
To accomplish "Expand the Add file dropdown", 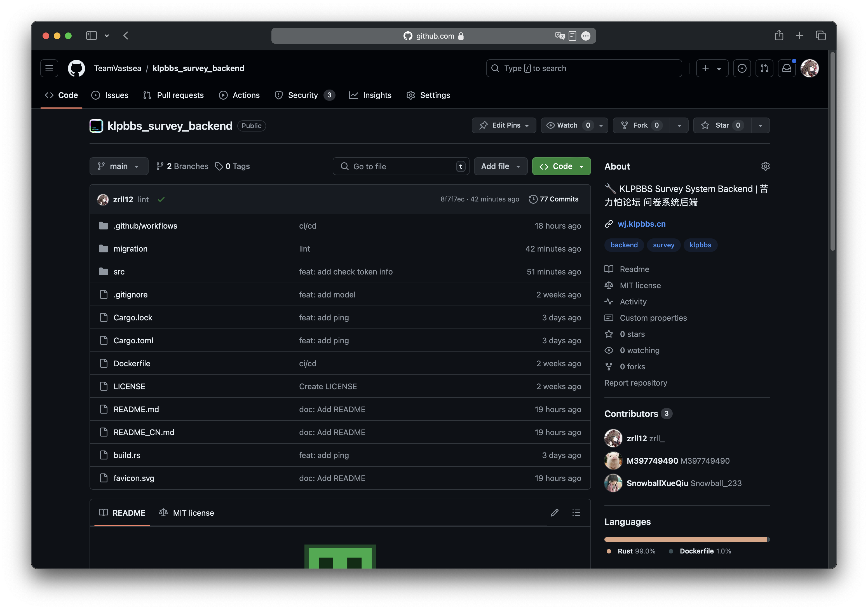I will click(x=501, y=166).
